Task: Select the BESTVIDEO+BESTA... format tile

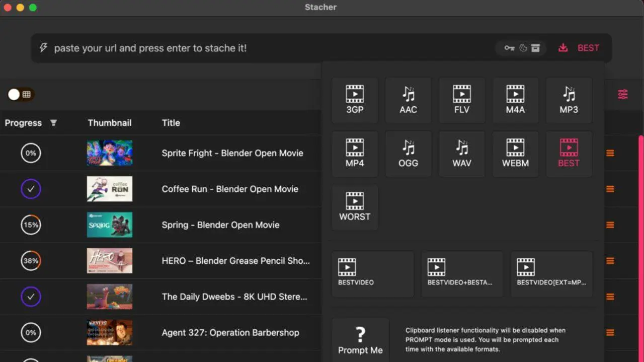Action: point(462,274)
